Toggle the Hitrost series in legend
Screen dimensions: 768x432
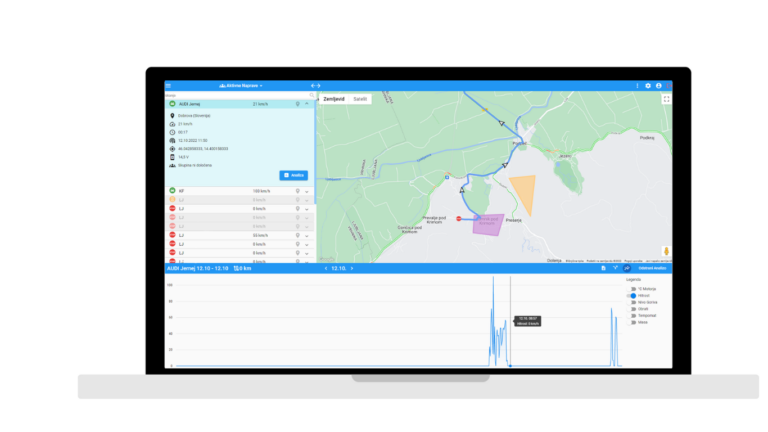tap(632, 296)
